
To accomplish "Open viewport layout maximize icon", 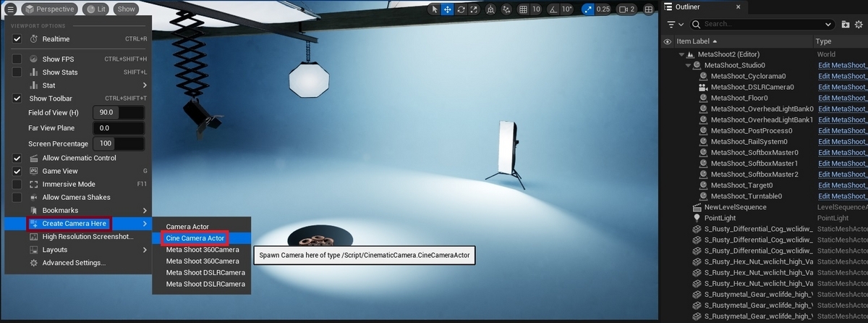I will (x=648, y=9).
